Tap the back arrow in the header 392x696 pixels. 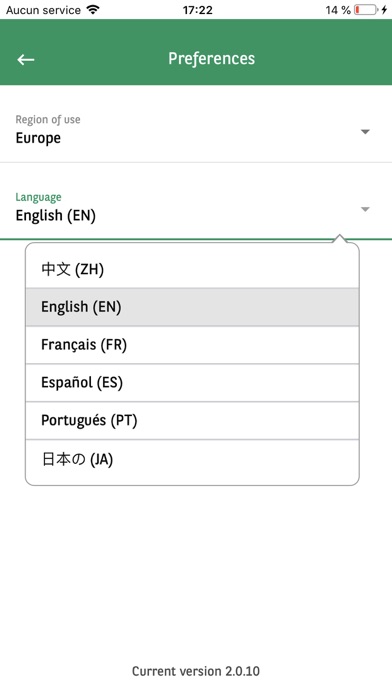click(26, 59)
